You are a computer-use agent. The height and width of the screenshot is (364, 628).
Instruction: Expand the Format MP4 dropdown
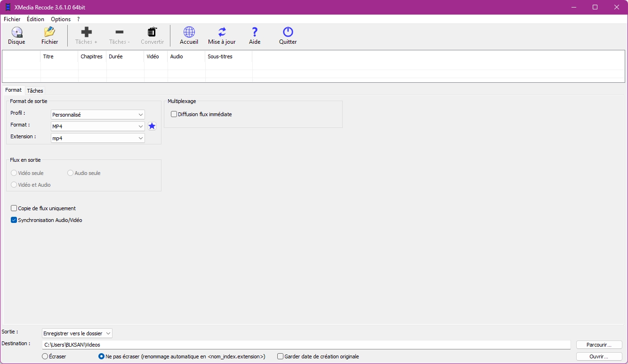coord(97,127)
